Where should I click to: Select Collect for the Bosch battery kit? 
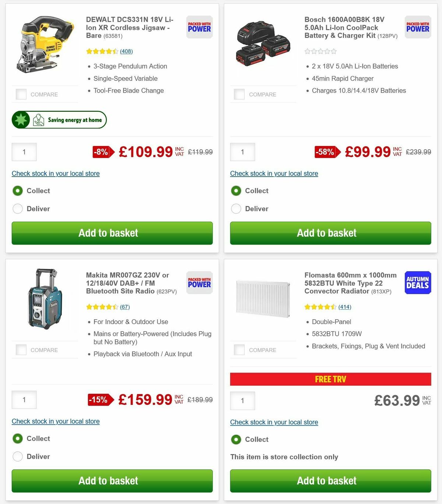236,191
